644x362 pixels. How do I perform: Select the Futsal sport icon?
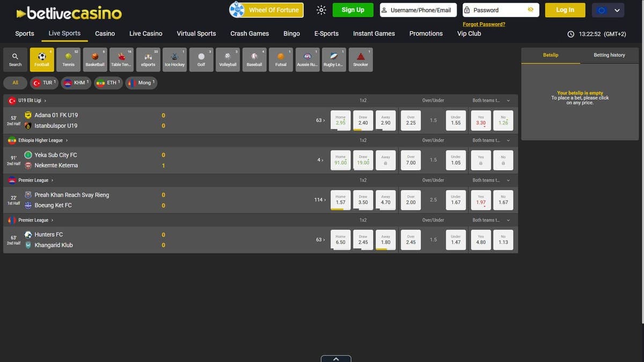281,60
